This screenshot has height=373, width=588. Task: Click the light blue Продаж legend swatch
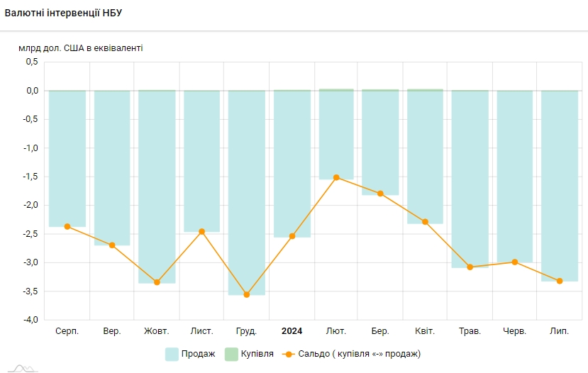(x=172, y=354)
